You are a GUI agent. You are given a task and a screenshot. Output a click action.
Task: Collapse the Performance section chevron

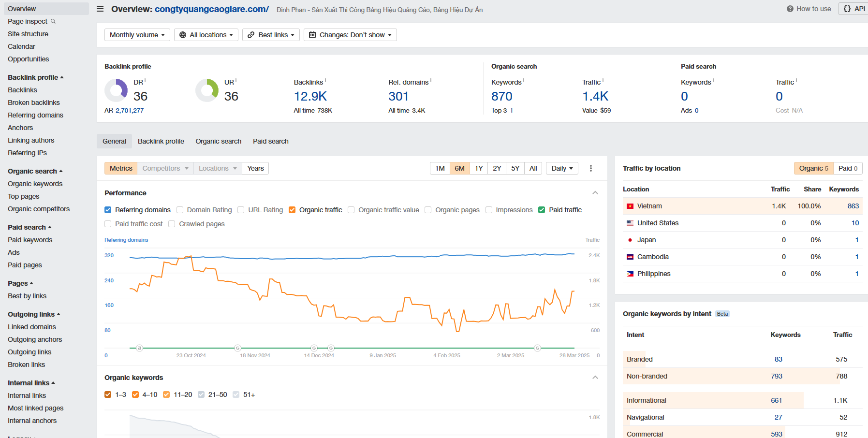pos(595,193)
